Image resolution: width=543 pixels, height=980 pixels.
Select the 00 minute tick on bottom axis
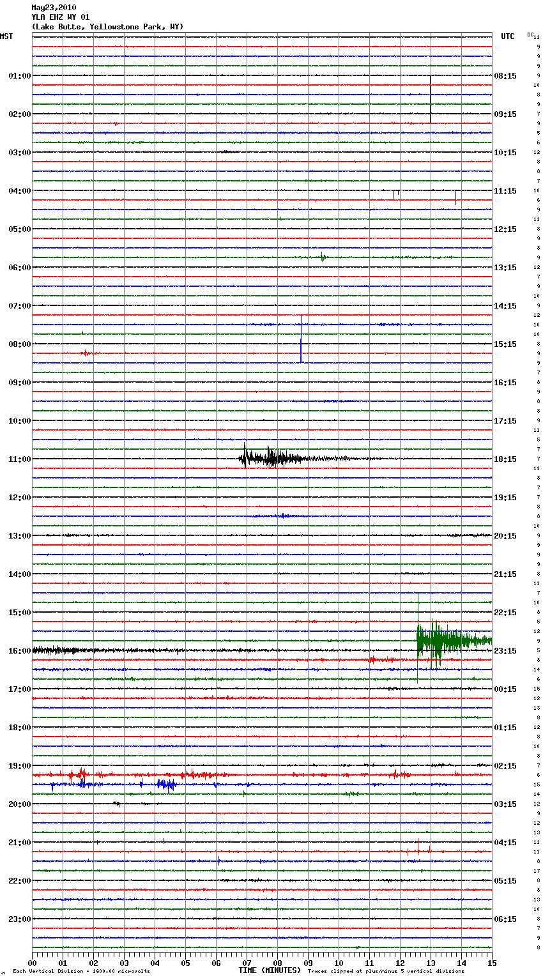[32, 963]
